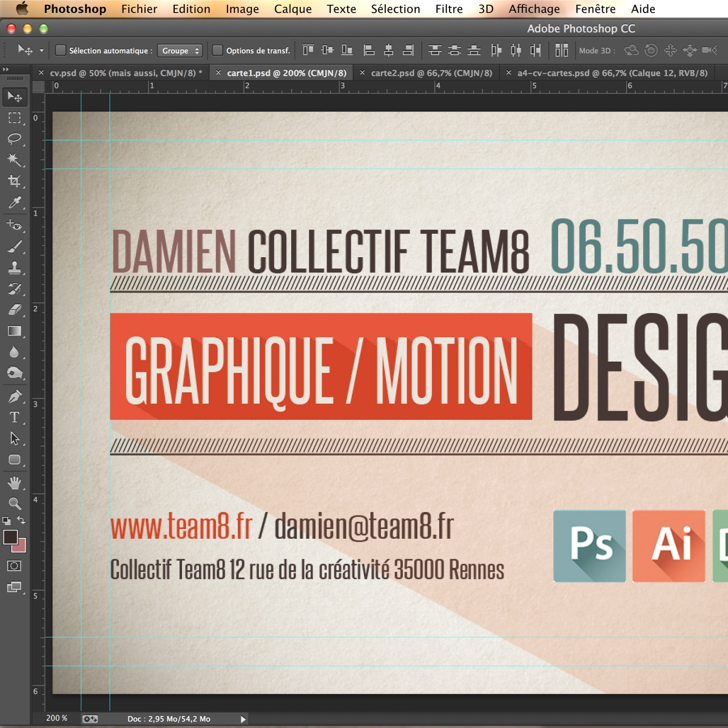728x728 pixels.
Task: Select the History Brush tool
Action: coord(15,289)
